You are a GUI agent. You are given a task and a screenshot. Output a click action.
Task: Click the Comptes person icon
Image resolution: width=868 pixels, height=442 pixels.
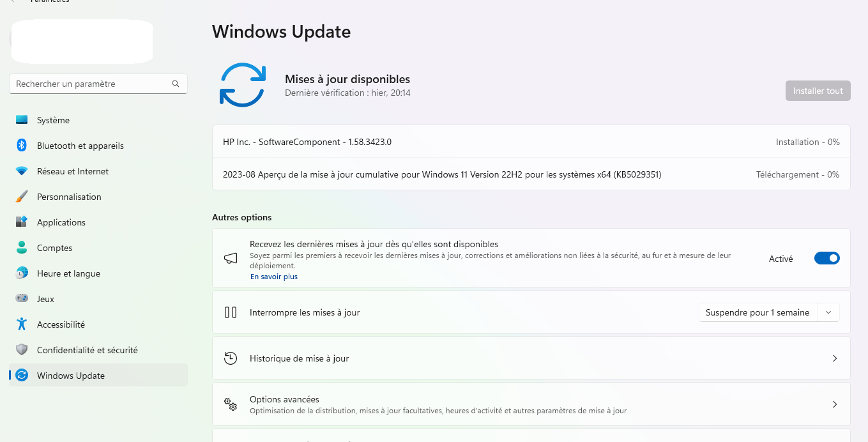[x=22, y=248]
